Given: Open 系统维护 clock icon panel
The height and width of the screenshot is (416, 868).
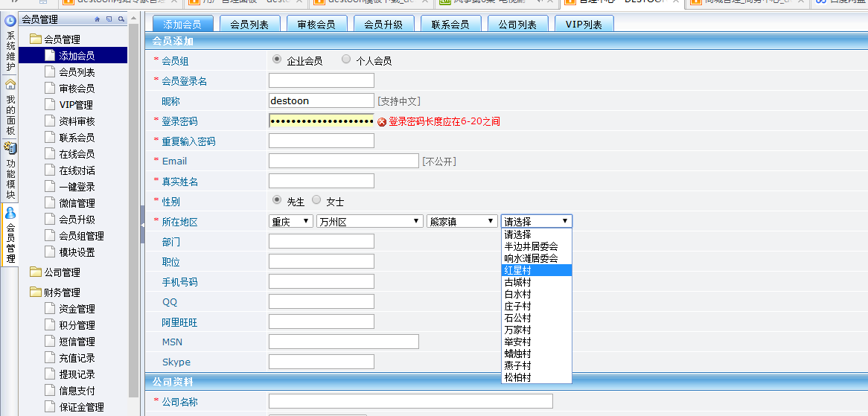Looking at the screenshot, I should (x=10, y=21).
